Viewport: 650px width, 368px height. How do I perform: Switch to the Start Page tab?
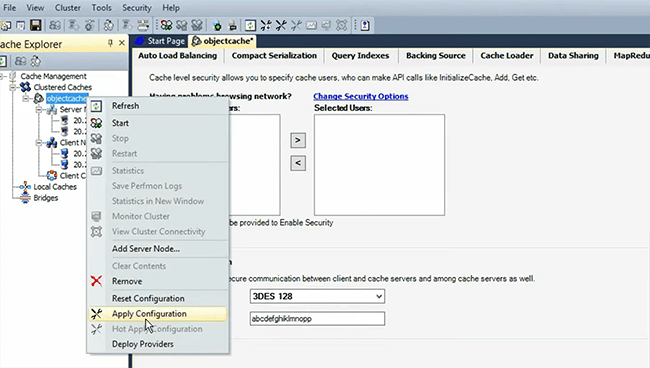160,41
